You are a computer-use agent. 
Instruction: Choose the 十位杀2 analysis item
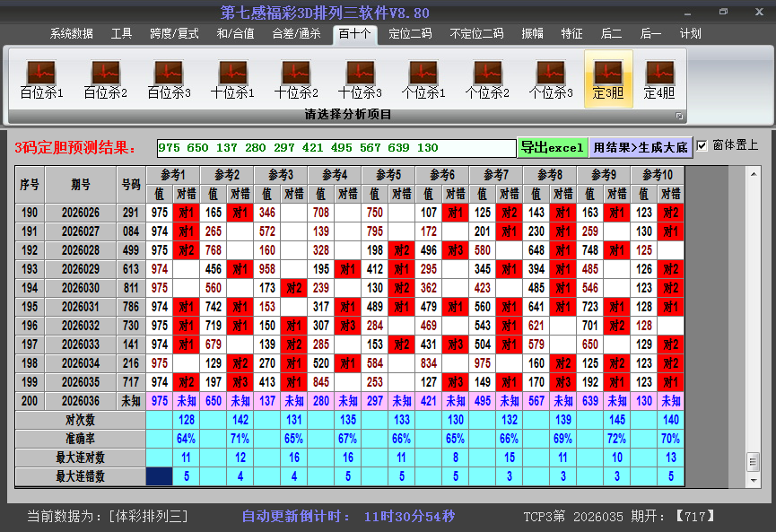pos(296,79)
